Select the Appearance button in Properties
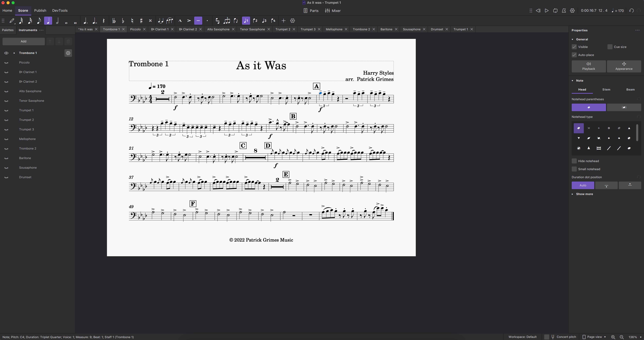 point(623,66)
